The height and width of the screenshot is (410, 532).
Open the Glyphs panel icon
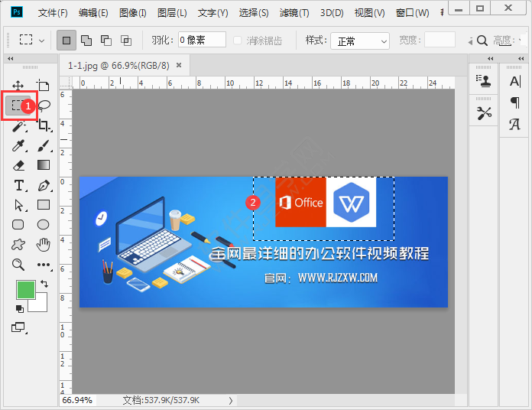(x=514, y=124)
